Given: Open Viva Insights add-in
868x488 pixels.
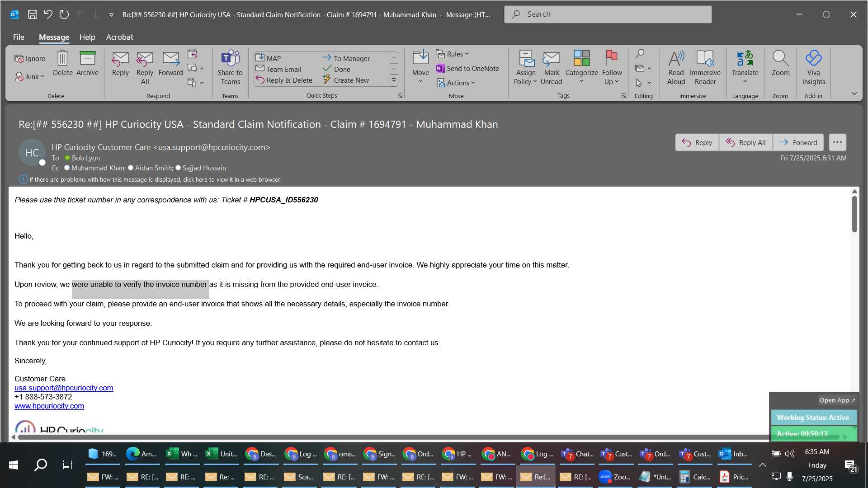Looking at the screenshot, I should (x=813, y=68).
